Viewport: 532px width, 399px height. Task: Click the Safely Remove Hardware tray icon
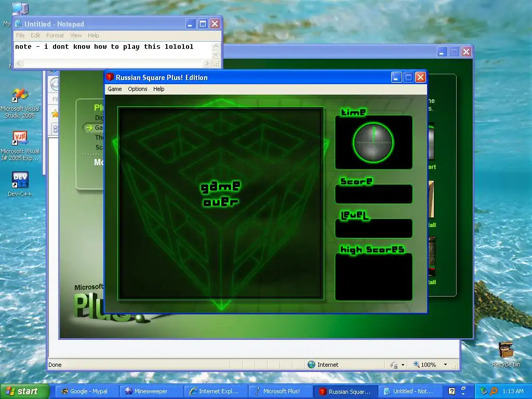[484, 391]
